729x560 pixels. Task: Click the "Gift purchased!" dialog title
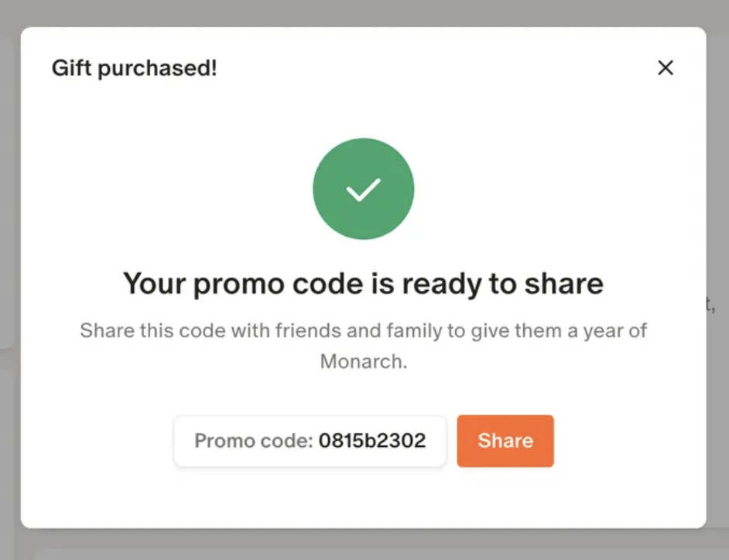pos(135,68)
